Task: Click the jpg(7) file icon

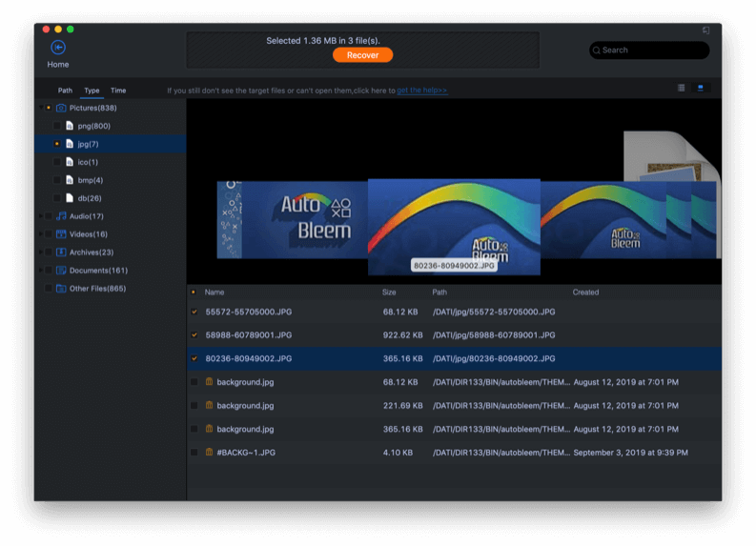Action: click(70, 144)
